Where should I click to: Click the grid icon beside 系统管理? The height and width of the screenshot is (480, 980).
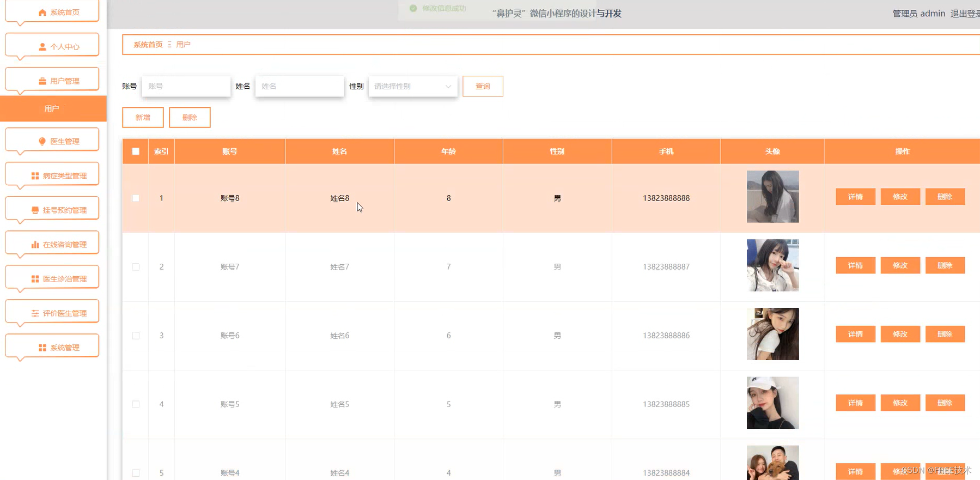42,348
